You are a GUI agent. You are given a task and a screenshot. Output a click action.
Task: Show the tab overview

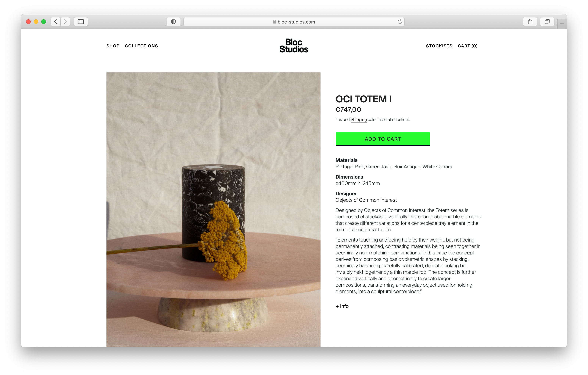(x=547, y=22)
